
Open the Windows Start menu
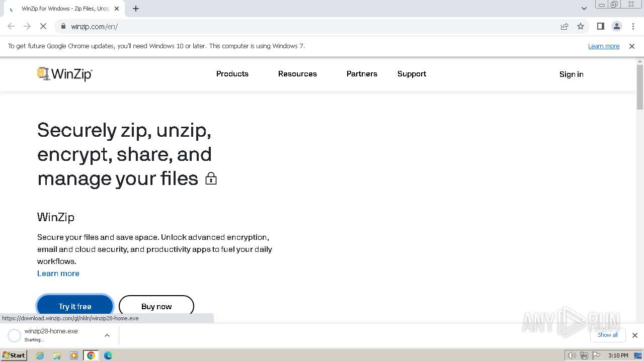coord(14,355)
